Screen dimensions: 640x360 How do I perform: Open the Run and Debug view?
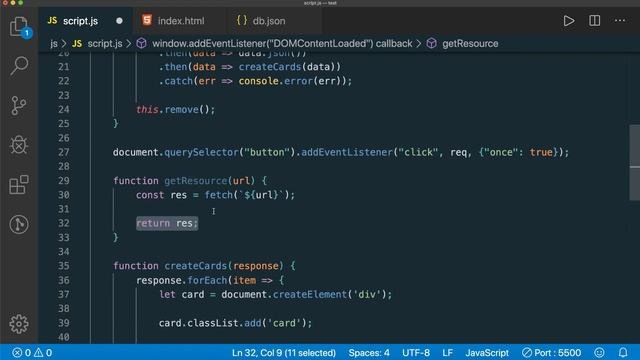[x=19, y=144]
